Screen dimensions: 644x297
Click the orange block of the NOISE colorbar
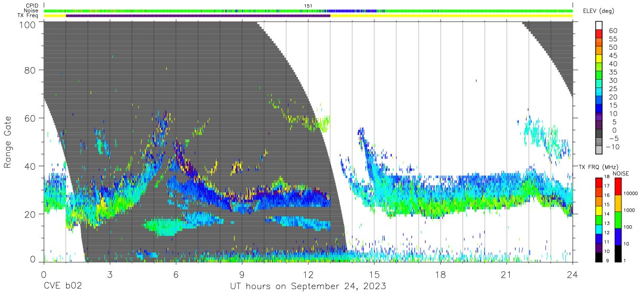point(617,203)
